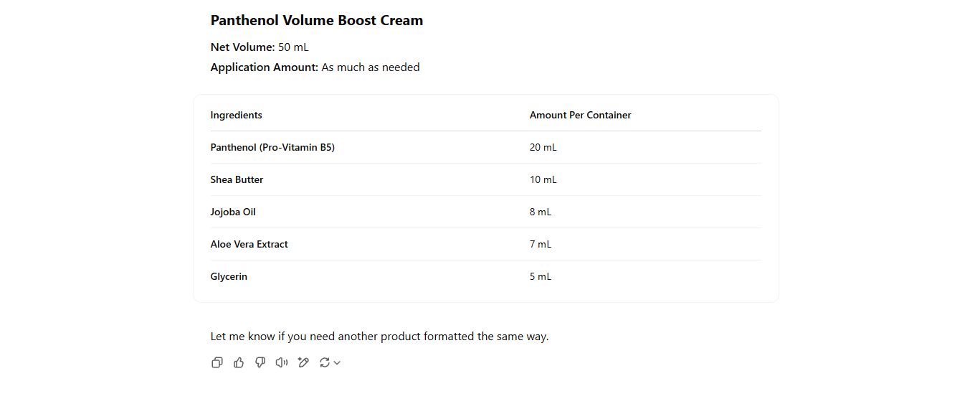The image size is (980, 399).
Task: Regenerate the response using circular arrows icon
Action: coord(325,363)
